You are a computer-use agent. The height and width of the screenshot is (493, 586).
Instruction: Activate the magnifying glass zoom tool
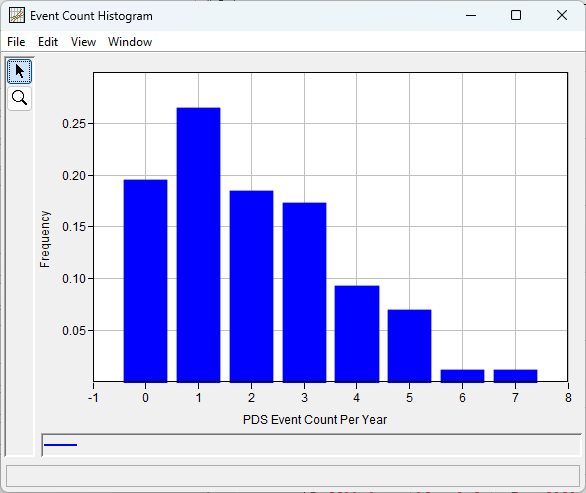(x=19, y=98)
